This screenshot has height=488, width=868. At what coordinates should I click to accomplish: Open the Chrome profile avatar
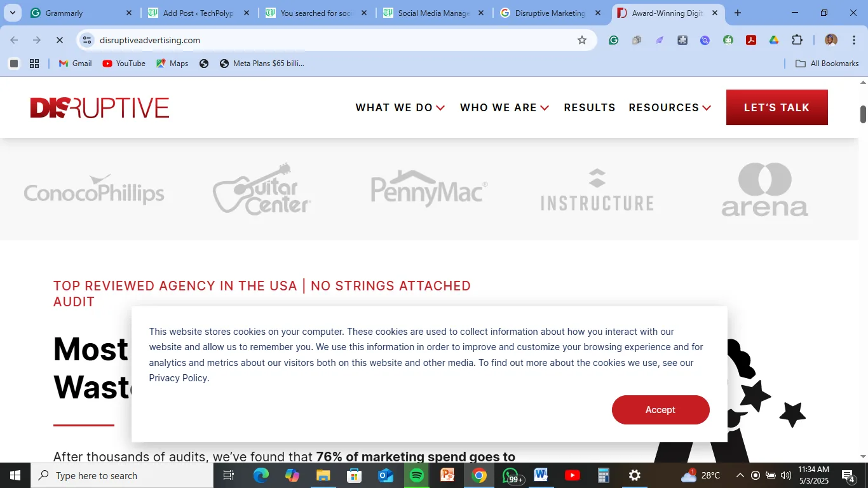(x=831, y=40)
